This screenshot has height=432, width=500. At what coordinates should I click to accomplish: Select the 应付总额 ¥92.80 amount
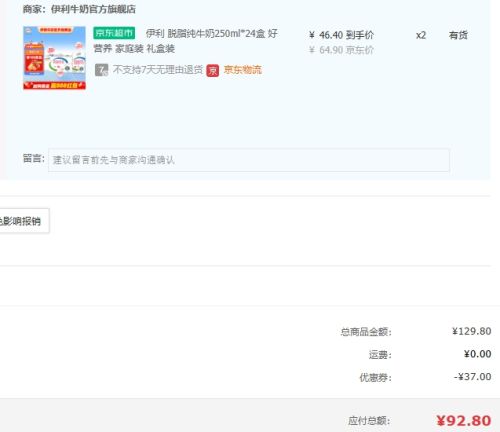pyautogui.click(x=464, y=421)
